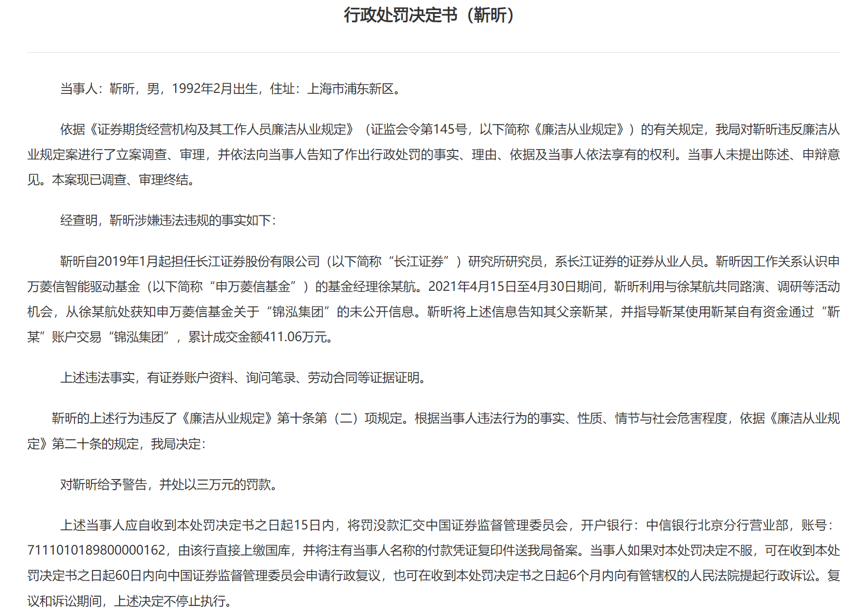Click fund name 申万菱信智能驱动基金
This screenshot has height=616, width=851.
pyautogui.click(x=83, y=286)
